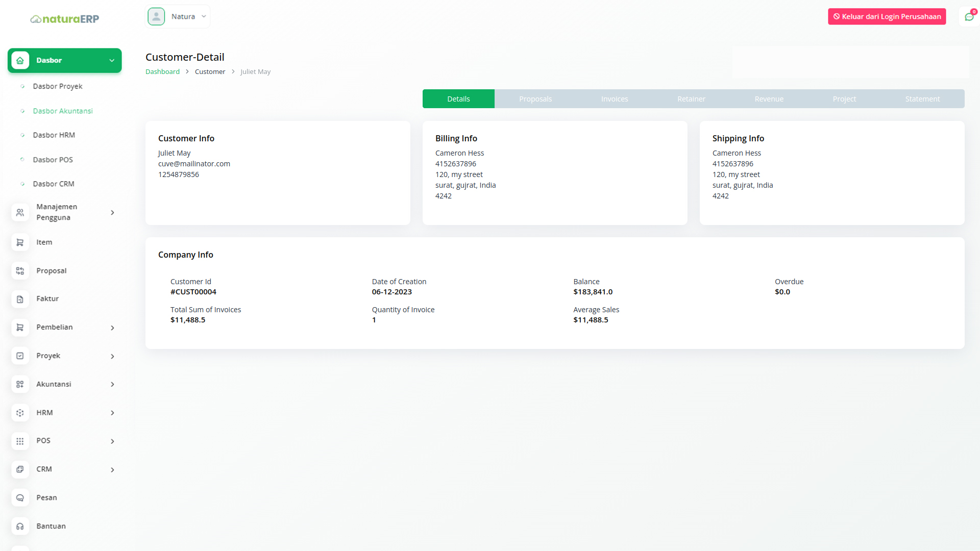Click the Pesan message bubble icon
980x551 pixels.
[20, 498]
